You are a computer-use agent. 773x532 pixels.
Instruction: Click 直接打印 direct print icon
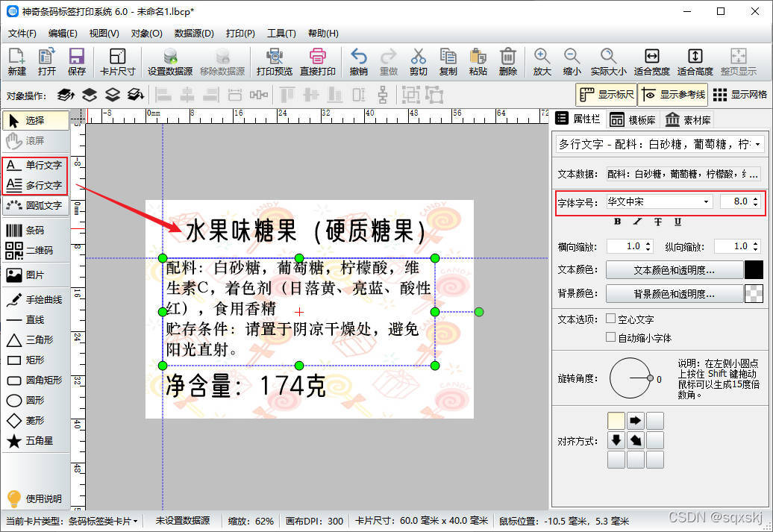(318, 62)
